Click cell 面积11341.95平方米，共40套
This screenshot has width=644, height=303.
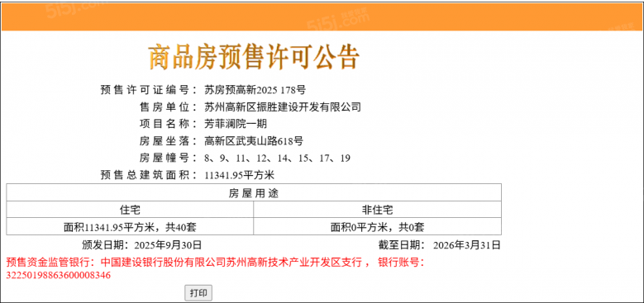pyautogui.click(x=130, y=227)
